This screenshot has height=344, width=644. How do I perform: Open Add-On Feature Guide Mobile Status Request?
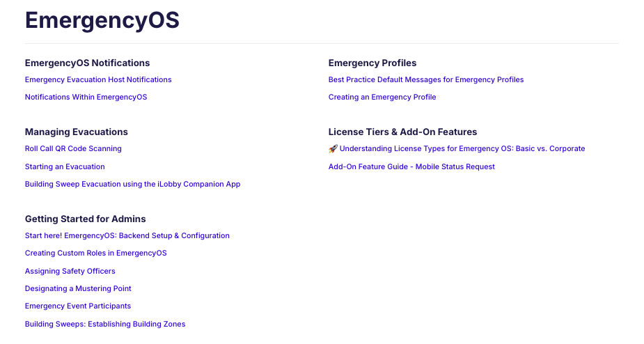coord(411,167)
